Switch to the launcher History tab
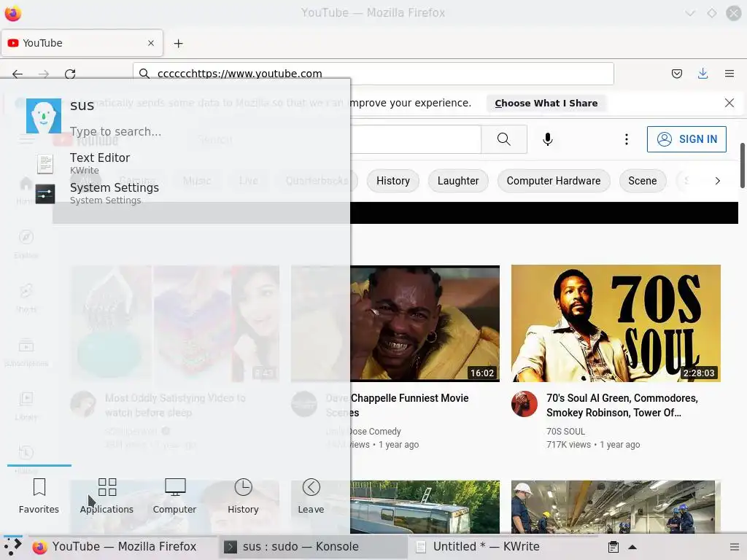Screen dimensions: 747x560 click(243, 496)
